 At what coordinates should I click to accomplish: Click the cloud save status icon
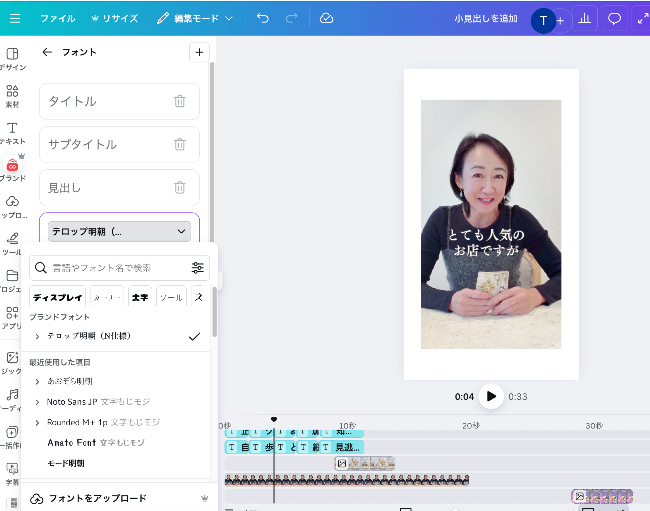[x=326, y=18]
